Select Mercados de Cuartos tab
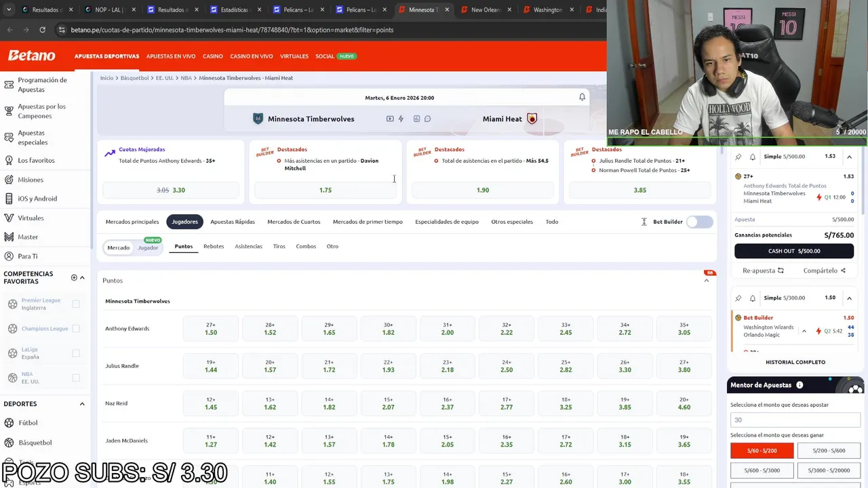 coord(294,222)
